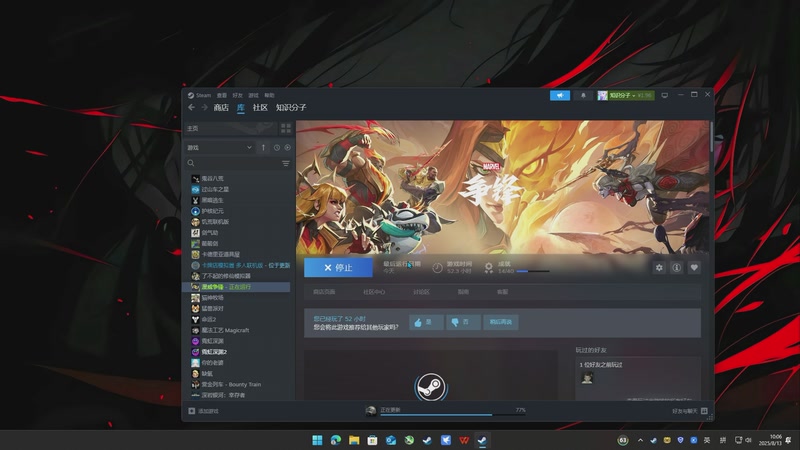This screenshot has width=800, height=450.
Task: Click the sort up-arrow icon in library
Action: pos(263,147)
